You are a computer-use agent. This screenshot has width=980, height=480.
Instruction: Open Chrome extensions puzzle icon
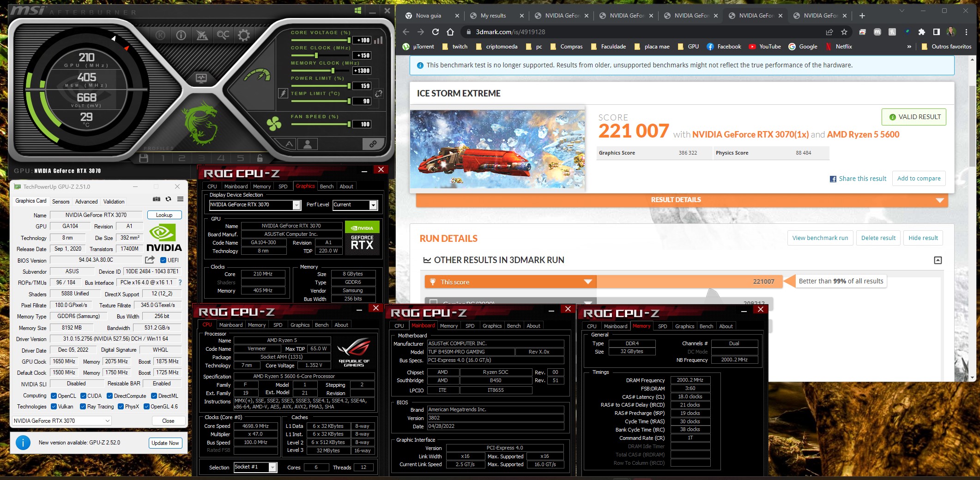(922, 32)
